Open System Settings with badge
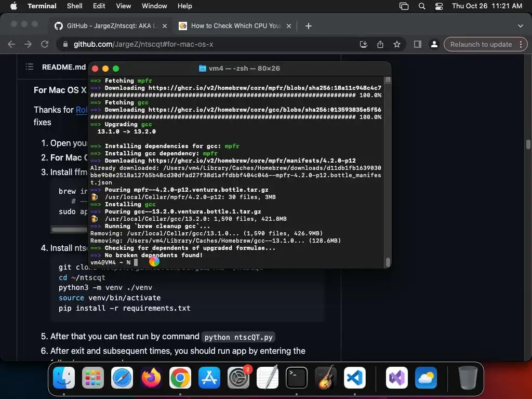Screen dimensions: 532x399 pos(238,378)
